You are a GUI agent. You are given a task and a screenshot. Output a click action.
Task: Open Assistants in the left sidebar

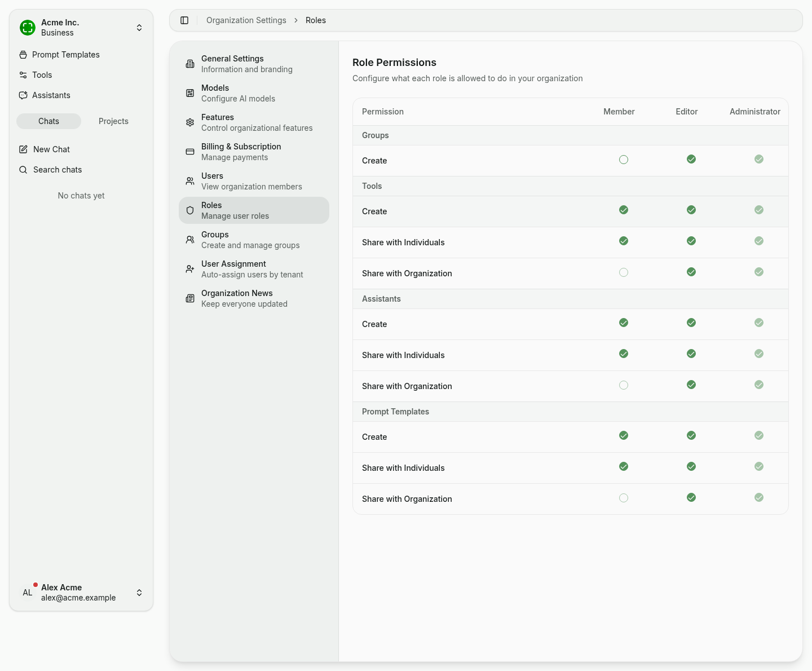(x=81, y=95)
